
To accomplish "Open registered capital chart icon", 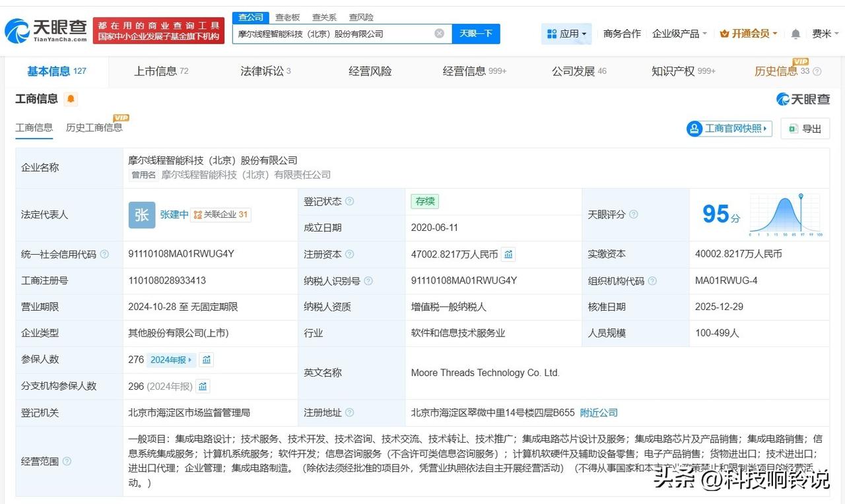I will point(508,254).
